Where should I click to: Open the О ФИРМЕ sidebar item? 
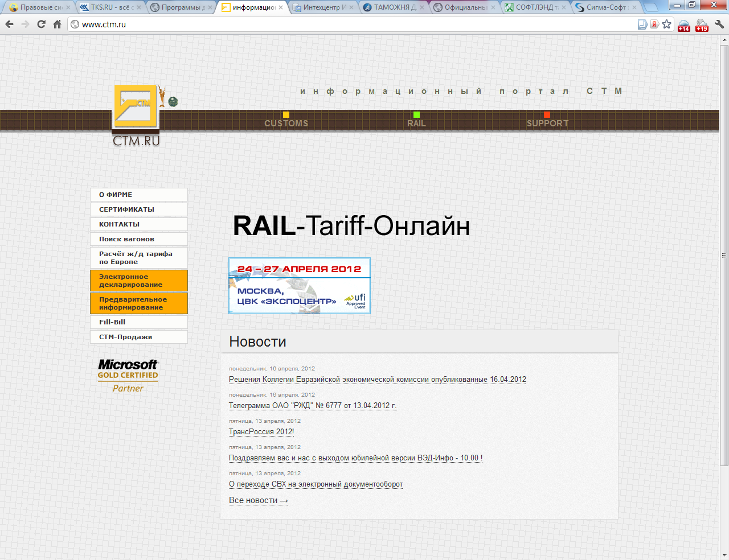[x=139, y=195]
